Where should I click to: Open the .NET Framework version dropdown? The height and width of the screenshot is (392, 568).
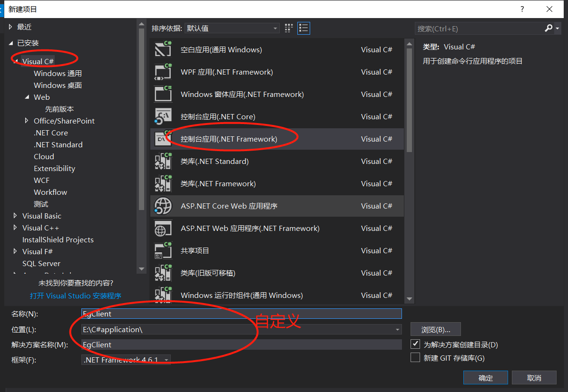point(126,360)
